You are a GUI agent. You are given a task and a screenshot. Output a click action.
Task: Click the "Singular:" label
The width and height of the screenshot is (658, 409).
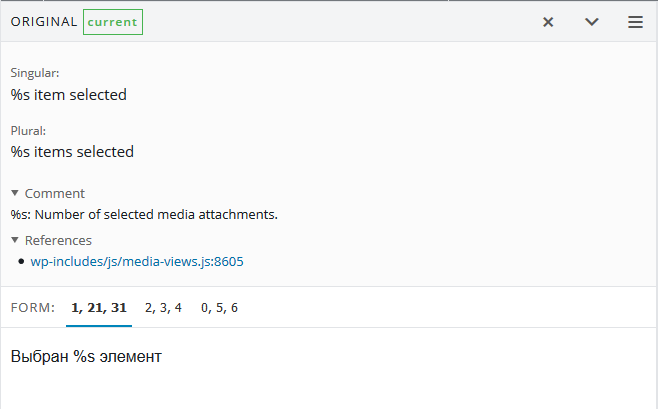tap(35, 73)
